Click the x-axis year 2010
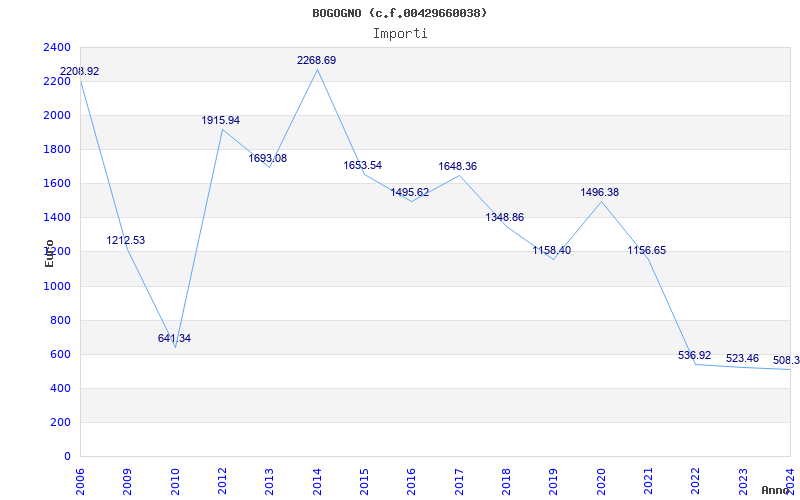 click(174, 481)
